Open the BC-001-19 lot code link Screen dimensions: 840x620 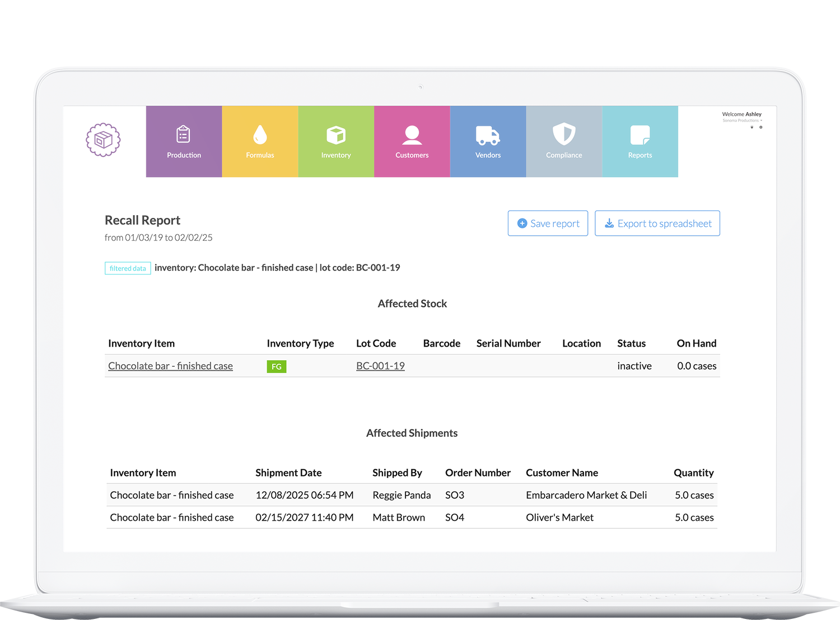(380, 366)
